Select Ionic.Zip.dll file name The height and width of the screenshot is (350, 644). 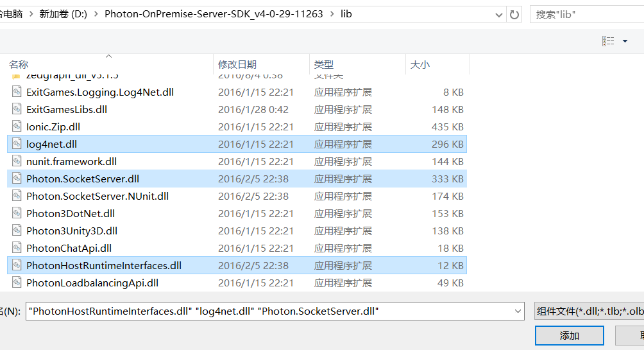53,127
